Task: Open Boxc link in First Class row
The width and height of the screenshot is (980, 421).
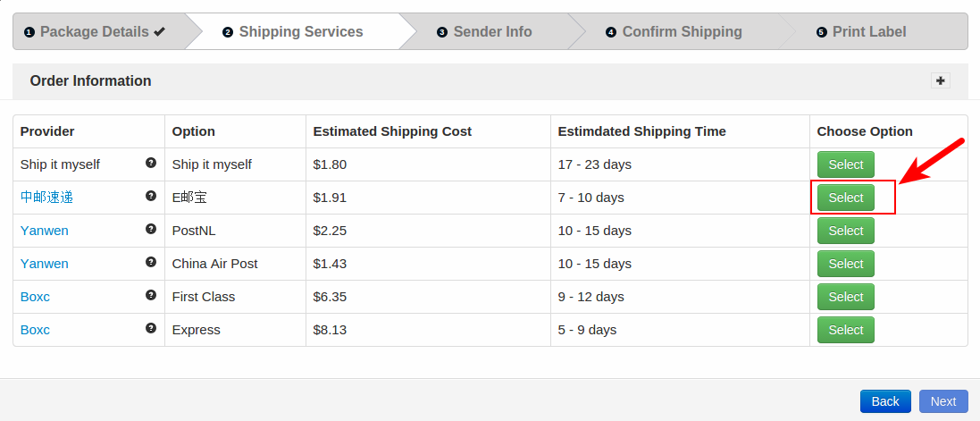Action: [x=35, y=297]
